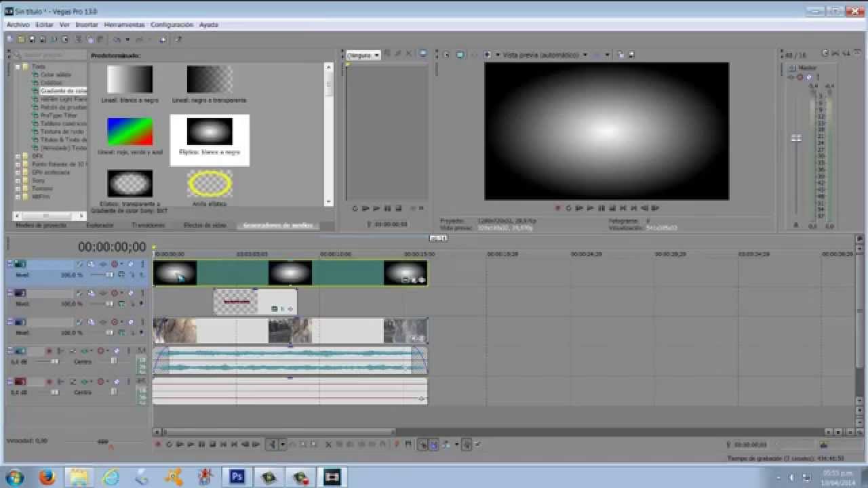The image size is (868, 488).
Task: Mute the first audio track
Action: point(117,351)
